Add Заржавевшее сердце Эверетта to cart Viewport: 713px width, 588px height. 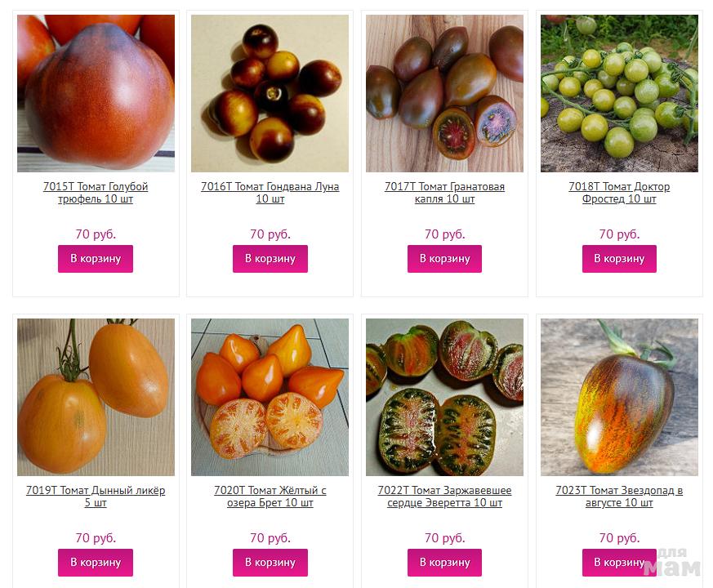pos(445,563)
